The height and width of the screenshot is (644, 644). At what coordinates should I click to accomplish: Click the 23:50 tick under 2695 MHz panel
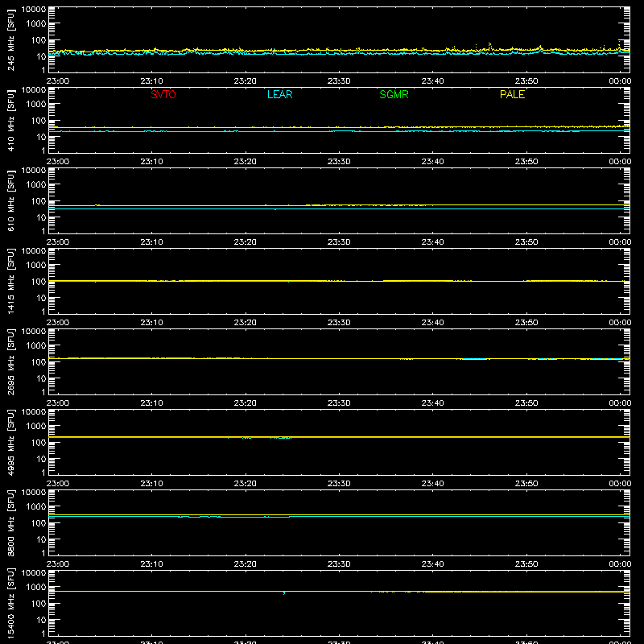point(526,403)
